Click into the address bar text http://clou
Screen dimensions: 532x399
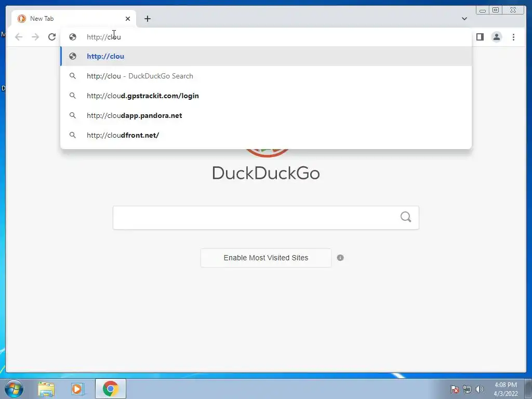coord(104,37)
